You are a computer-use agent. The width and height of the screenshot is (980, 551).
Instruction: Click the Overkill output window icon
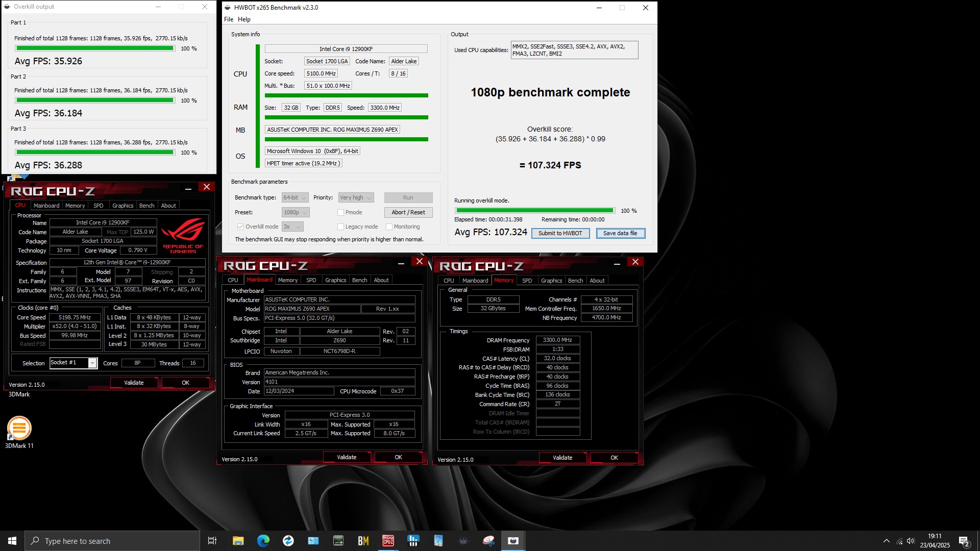point(7,7)
